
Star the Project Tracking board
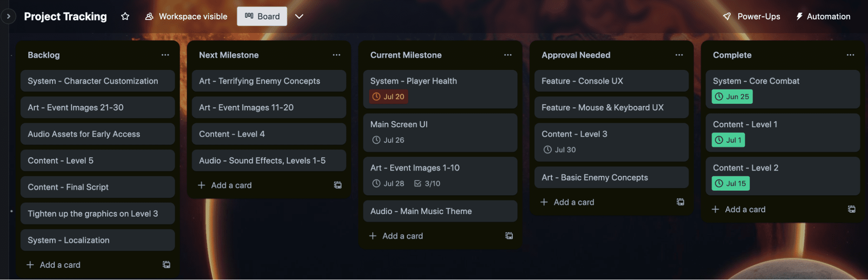125,16
